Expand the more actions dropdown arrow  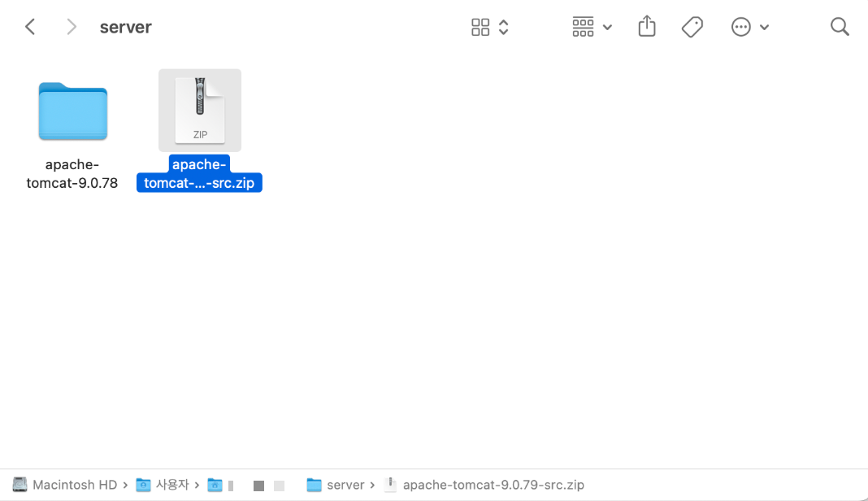tap(765, 27)
